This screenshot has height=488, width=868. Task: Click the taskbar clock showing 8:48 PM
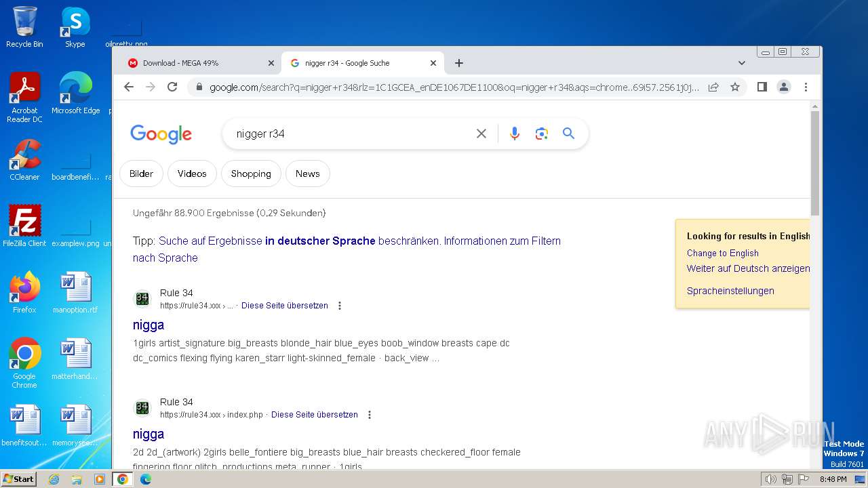833,479
